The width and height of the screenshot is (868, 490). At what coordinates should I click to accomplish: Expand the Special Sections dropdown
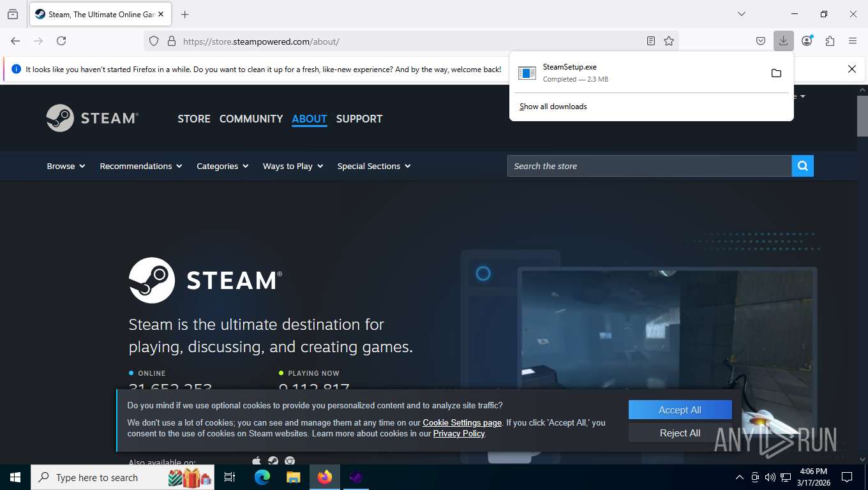[x=374, y=166]
